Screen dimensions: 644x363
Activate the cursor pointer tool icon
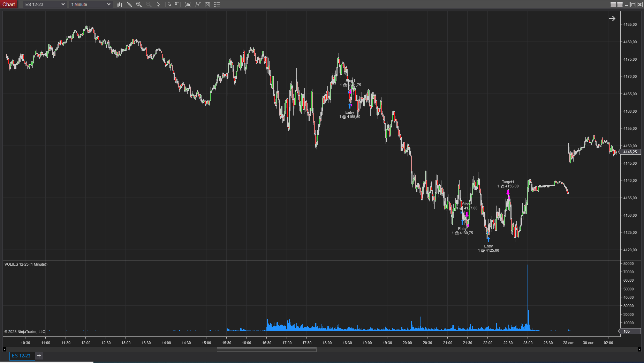158,5
